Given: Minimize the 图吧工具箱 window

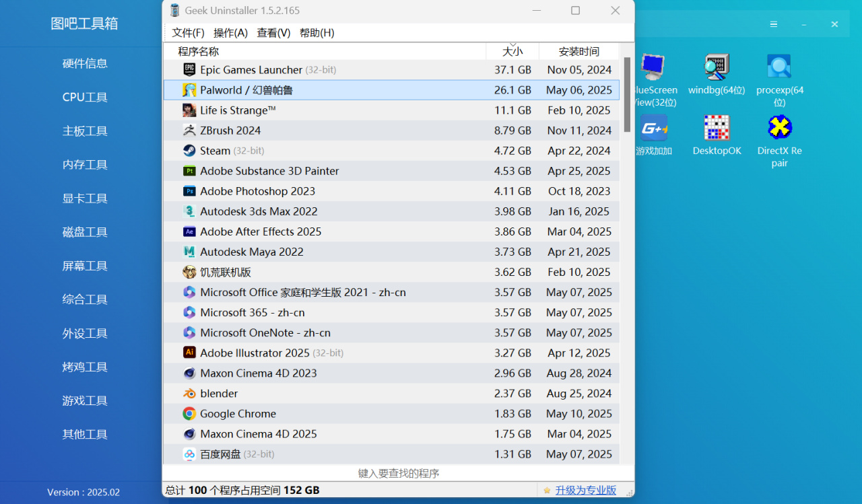Looking at the screenshot, I should pos(804,24).
